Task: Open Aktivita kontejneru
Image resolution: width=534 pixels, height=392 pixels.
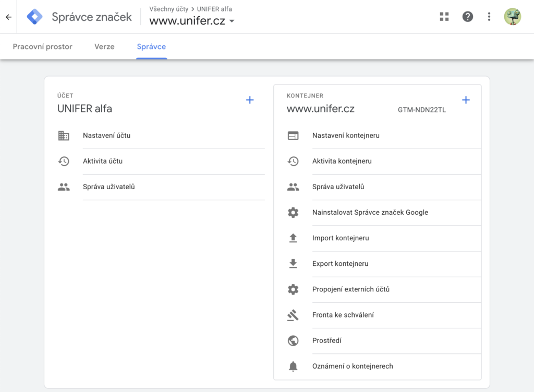Action: click(342, 161)
